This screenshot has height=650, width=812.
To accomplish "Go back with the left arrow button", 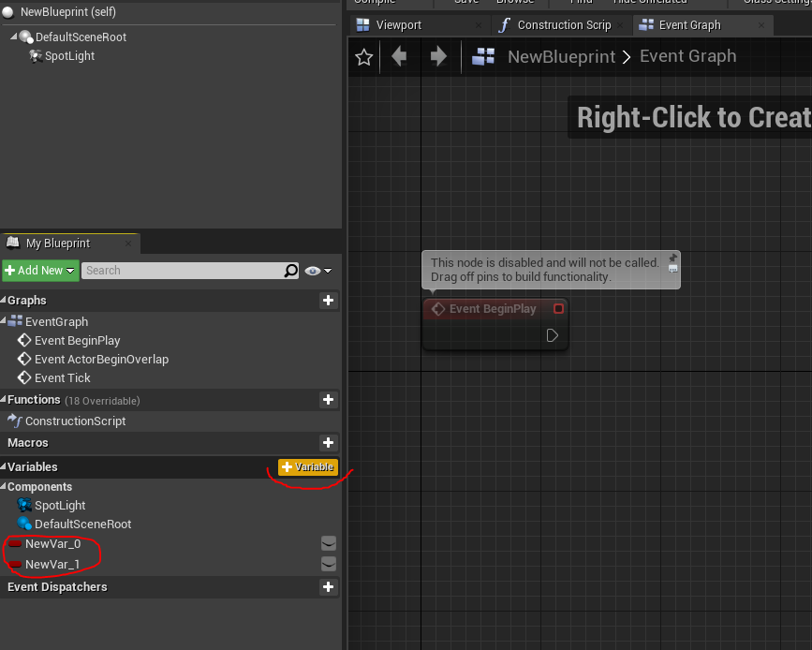I will point(399,56).
